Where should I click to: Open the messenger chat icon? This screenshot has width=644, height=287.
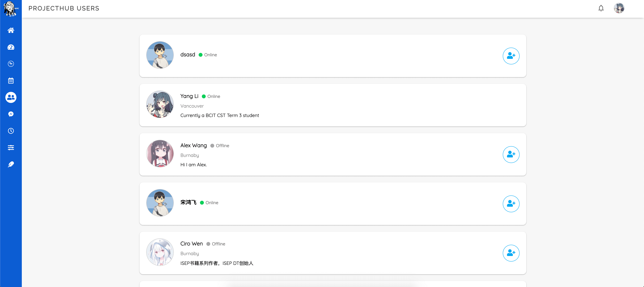[11, 114]
